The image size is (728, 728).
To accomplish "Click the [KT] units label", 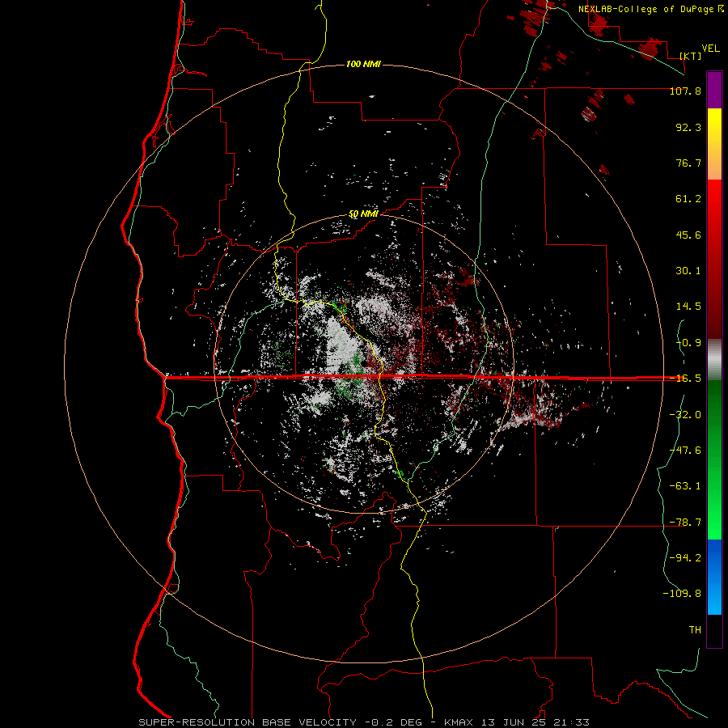I will click(x=691, y=56).
